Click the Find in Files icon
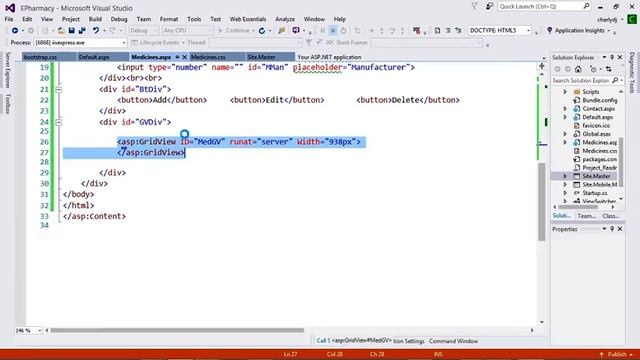The image size is (640, 360). tap(281, 31)
